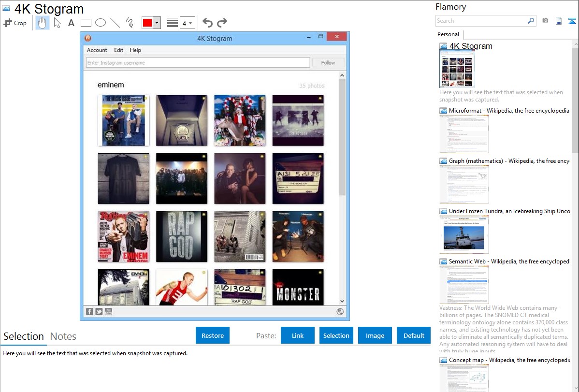Redo the last annotation

click(x=222, y=23)
